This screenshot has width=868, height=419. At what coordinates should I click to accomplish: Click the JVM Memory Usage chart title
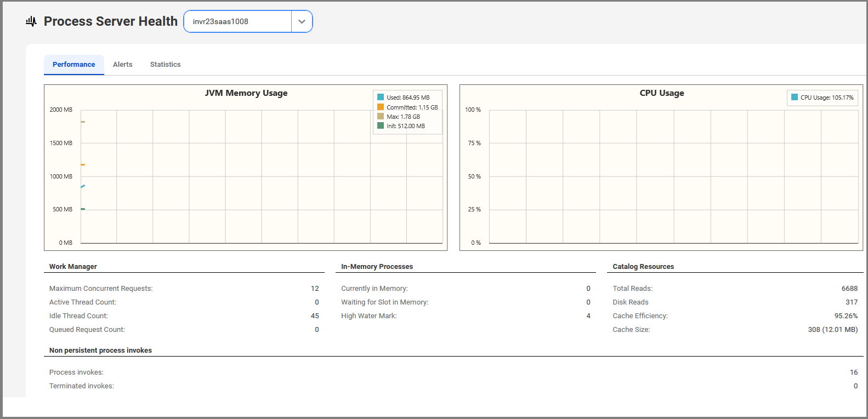pos(246,93)
